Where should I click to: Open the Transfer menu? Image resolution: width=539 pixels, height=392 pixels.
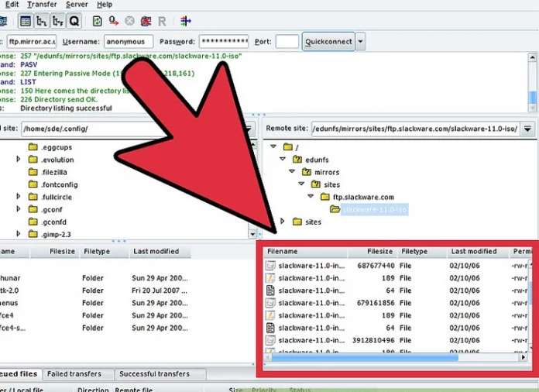(42, 5)
